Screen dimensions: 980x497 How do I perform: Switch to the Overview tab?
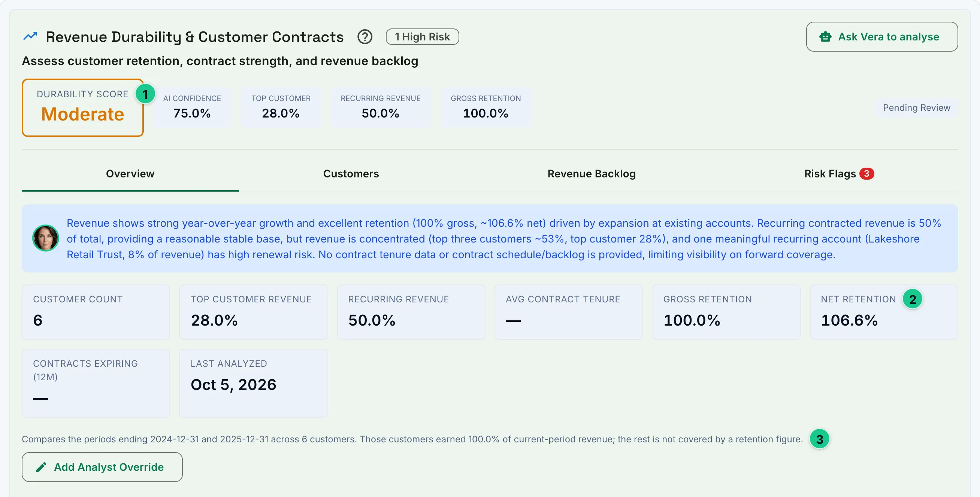coord(130,174)
